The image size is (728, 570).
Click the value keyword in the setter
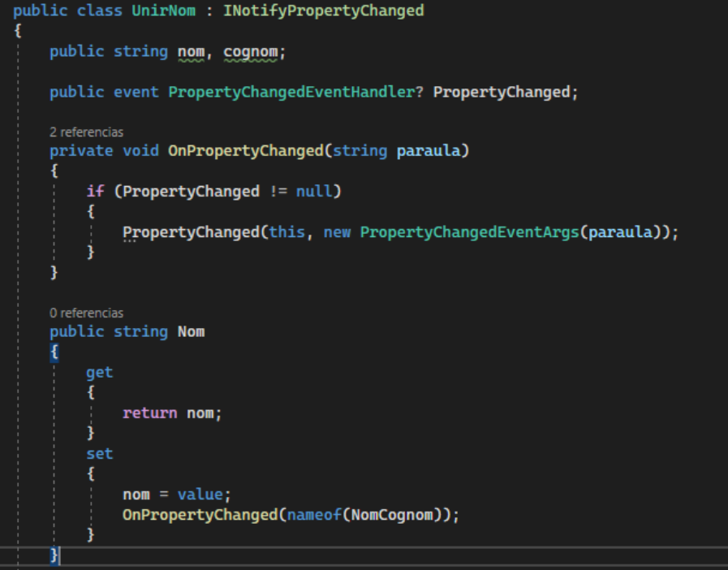pyautogui.click(x=200, y=494)
